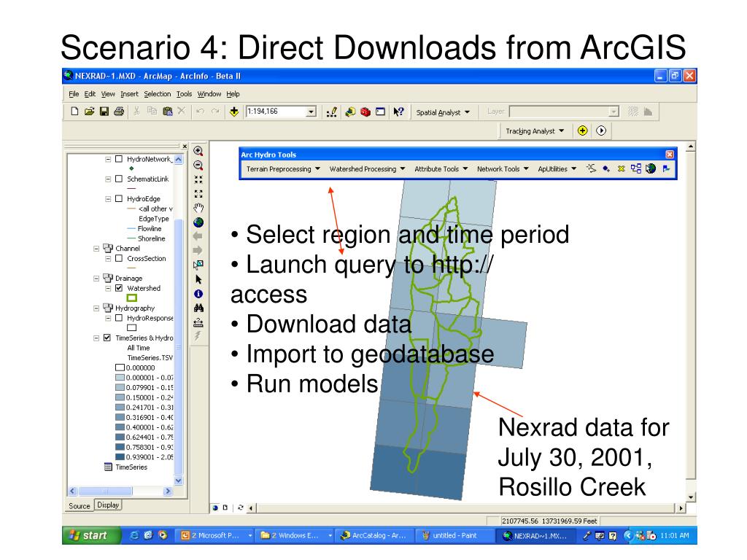Choose the Select Features tool
This screenshot has width=747, height=560.
[x=198, y=265]
